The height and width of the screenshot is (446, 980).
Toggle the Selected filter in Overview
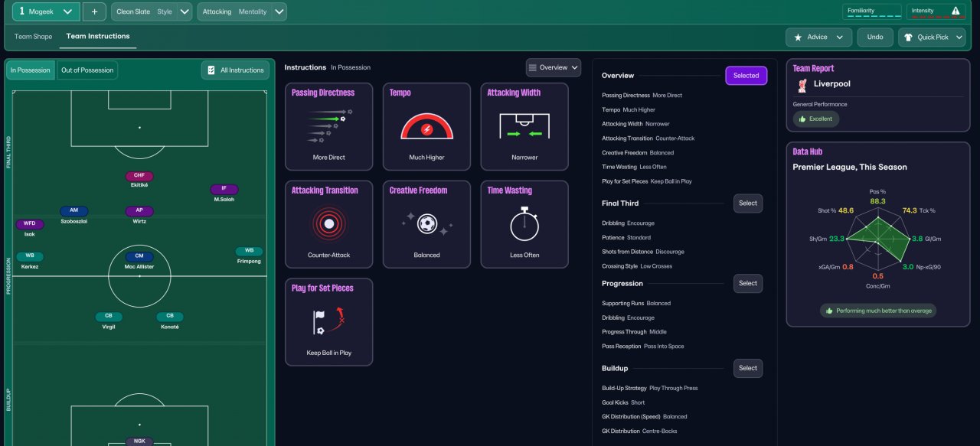746,75
